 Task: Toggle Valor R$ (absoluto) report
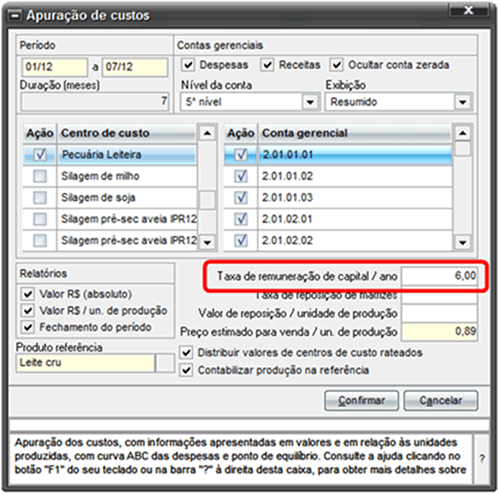point(28,294)
